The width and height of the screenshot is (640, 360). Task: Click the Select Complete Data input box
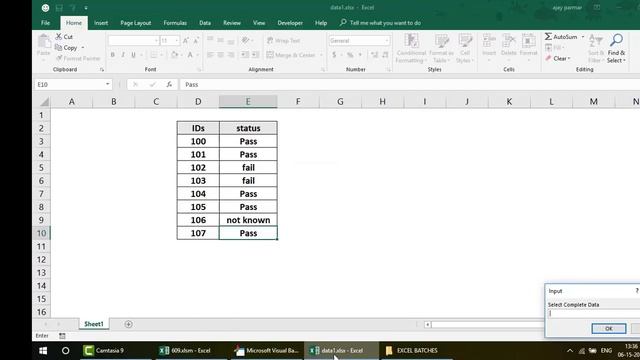[593, 313]
